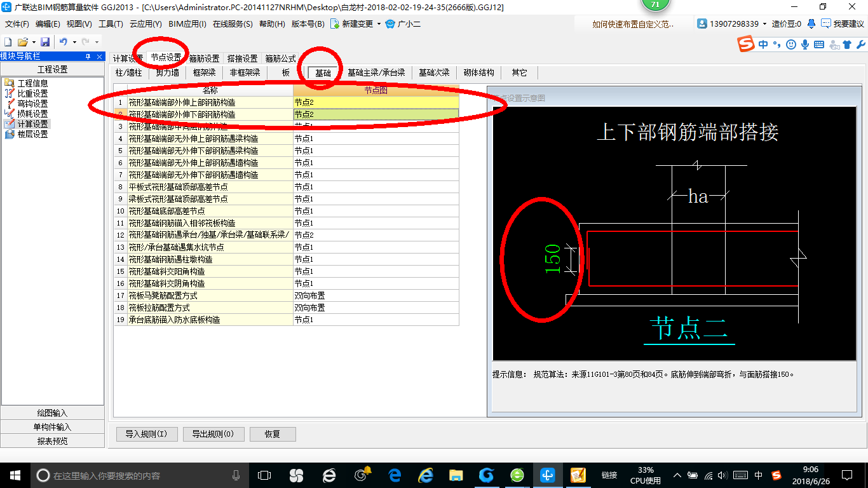Click the Open folder toolbar icon
The image size is (868, 488).
point(22,42)
